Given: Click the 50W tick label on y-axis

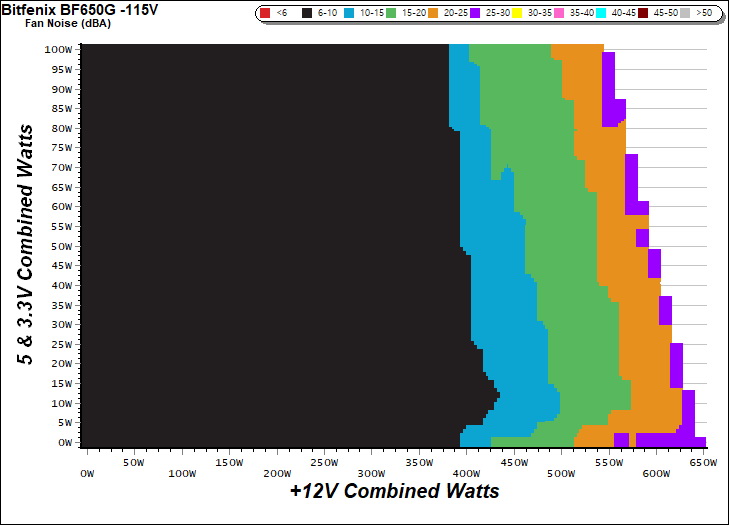Looking at the screenshot, I should tap(60, 246).
